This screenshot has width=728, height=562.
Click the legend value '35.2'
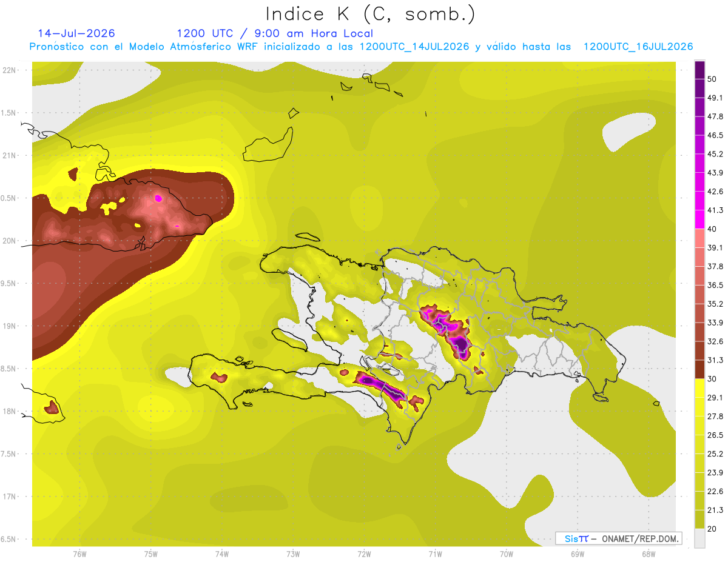click(715, 304)
